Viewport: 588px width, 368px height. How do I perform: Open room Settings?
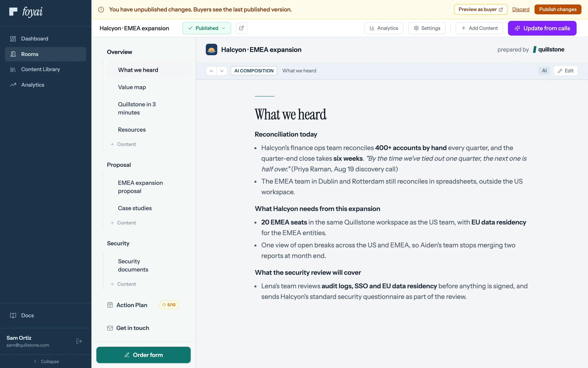(x=427, y=28)
